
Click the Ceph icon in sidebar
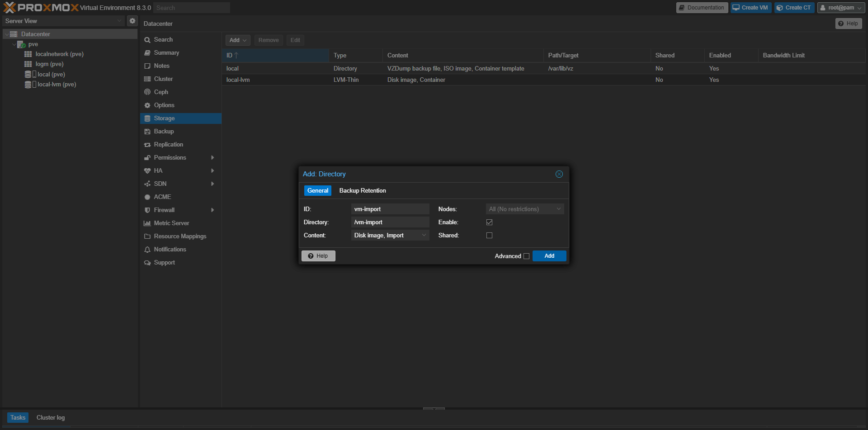coord(148,92)
